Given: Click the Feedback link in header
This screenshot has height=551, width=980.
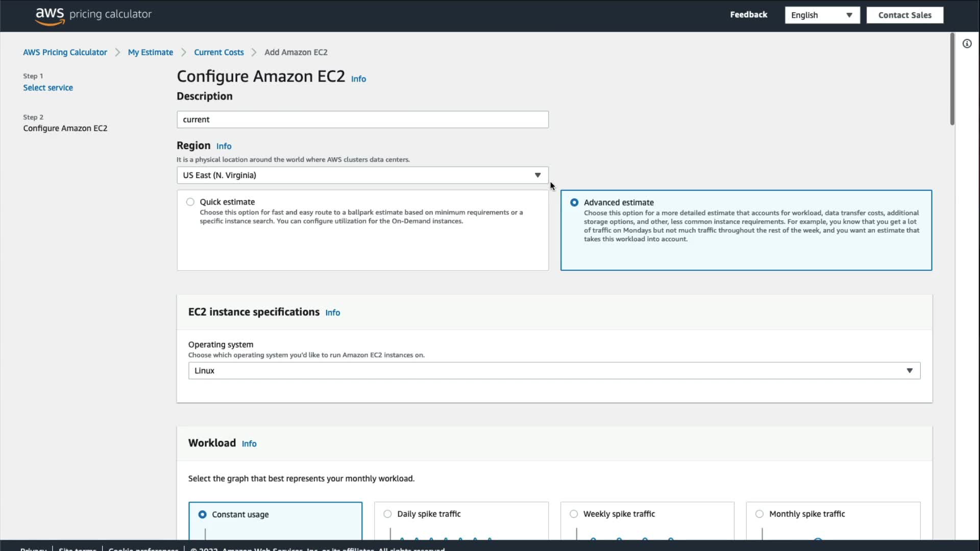Looking at the screenshot, I should [x=748, y=15].
